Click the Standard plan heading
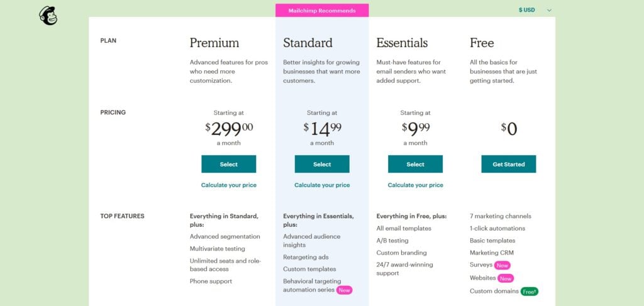The width and height of the screenshot is (644, 306). [x=308, y=43]
